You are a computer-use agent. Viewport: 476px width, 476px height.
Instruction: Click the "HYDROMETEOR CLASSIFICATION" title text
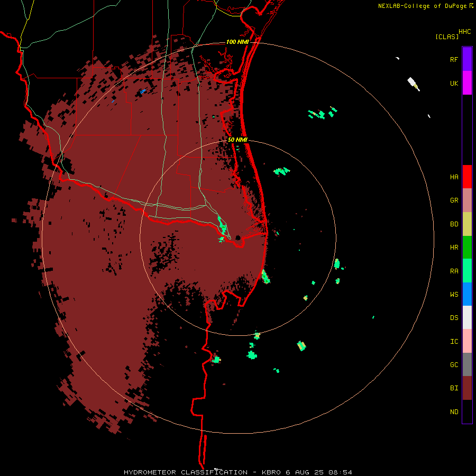click(186, 472)
